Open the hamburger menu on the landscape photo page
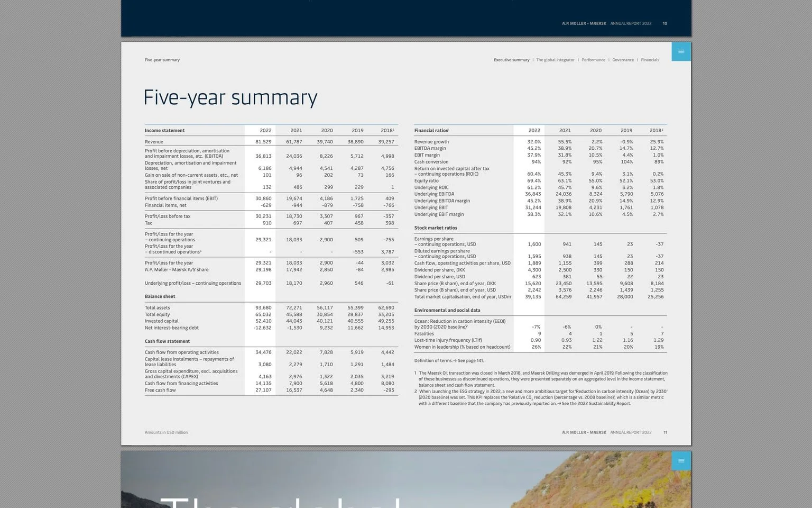The image size is (812, 508). pyautogui.click(x=681, y=460)
